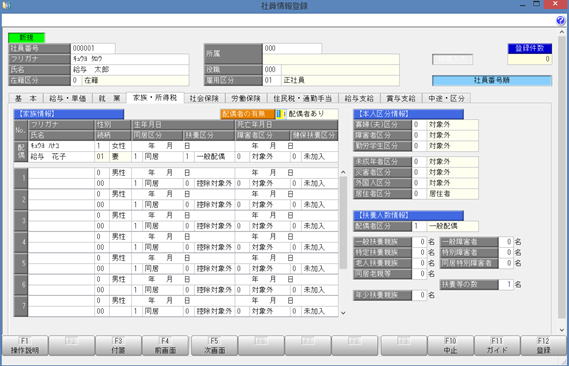Select family row number 7
This screenshot has width=569, height=366.
coord(21,306)
